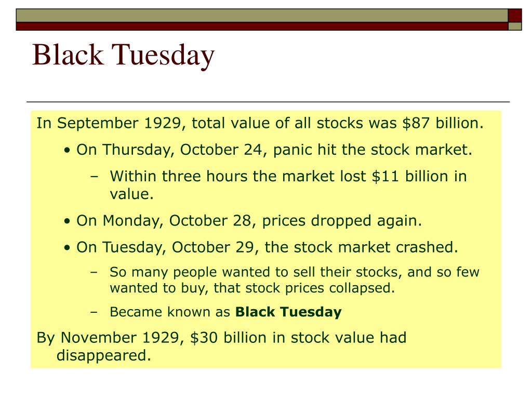Click the Black Tuesday slide title
Image resolution: width=532 pixels, height=399 pixels.
click(x=124, y=55)
